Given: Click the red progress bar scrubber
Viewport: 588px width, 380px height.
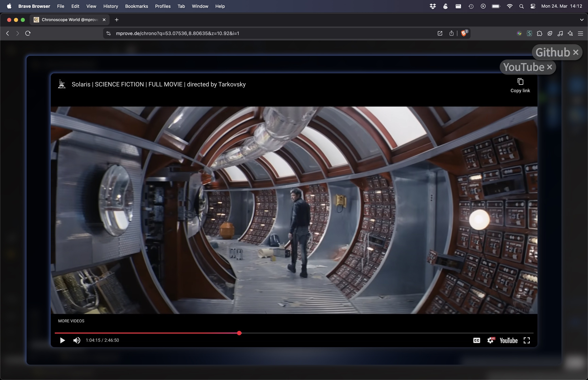Looking at the screenshot, I should pyautogui.click(x=239, y=333).
